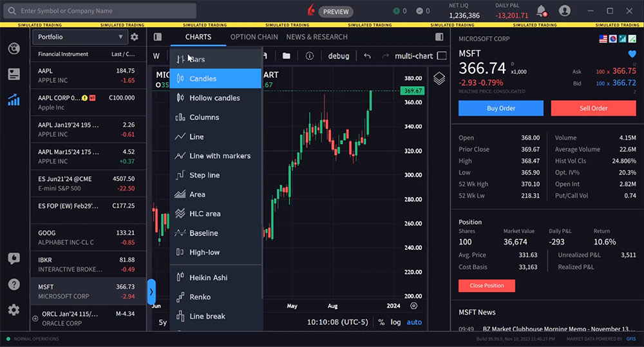The image size is (644, 347).
Task: Click the symbol search field
Action: click(x=103, y=11)
